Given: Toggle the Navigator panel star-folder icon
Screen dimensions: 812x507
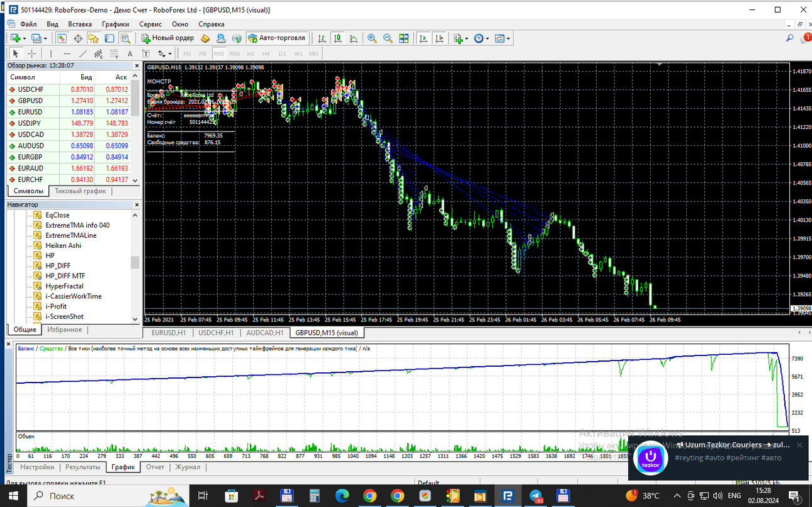Looking at the screenshot, I should click(93, 38).
